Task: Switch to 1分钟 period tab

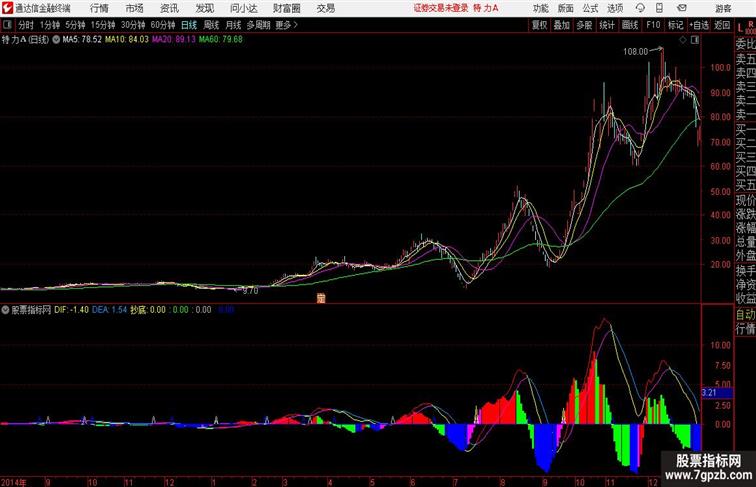Action: [x=50, y=25]
